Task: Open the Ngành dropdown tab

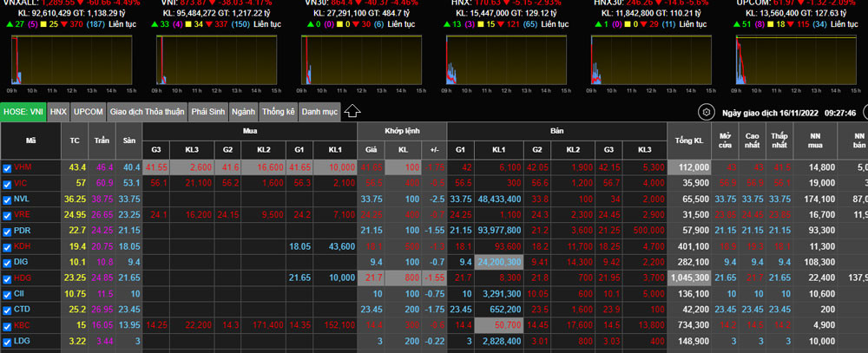Action: pos(244,112)
